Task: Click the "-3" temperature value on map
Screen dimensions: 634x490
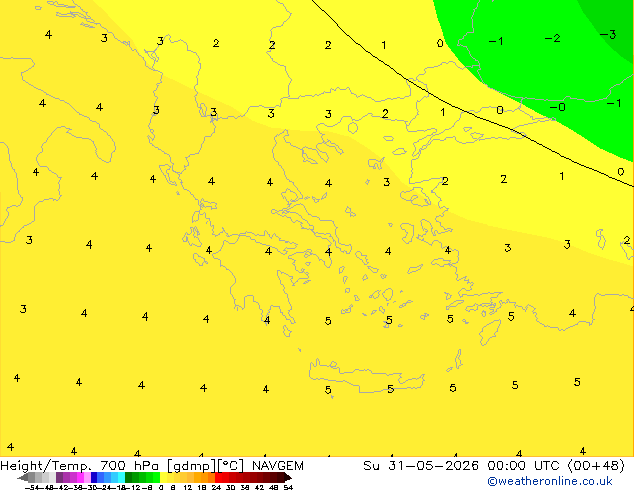Action: click(x=608, y=35)
